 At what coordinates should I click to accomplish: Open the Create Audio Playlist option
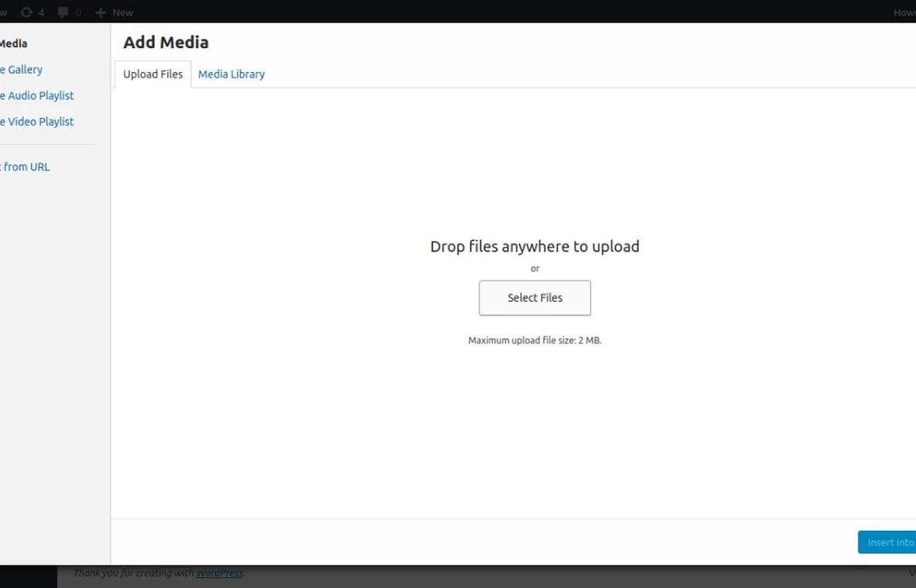click(x=37, y=96)
